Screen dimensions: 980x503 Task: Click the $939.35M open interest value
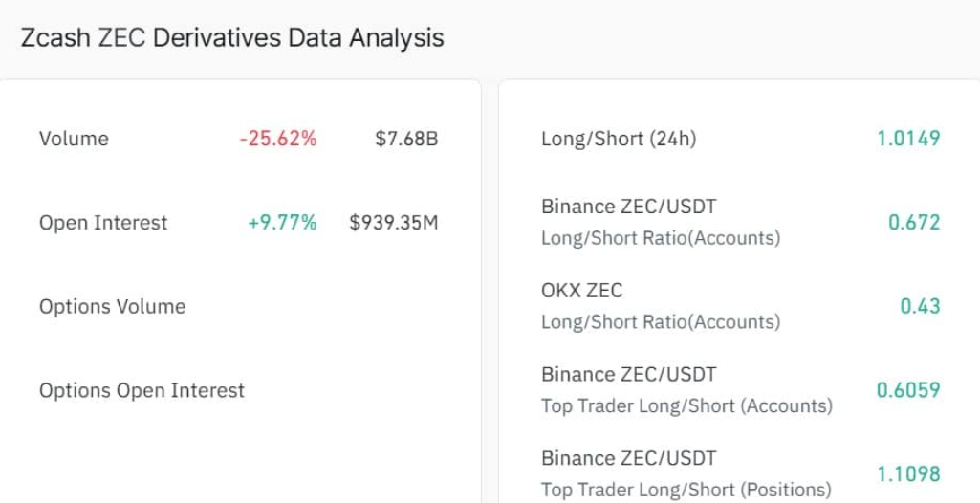pos(394,223)
